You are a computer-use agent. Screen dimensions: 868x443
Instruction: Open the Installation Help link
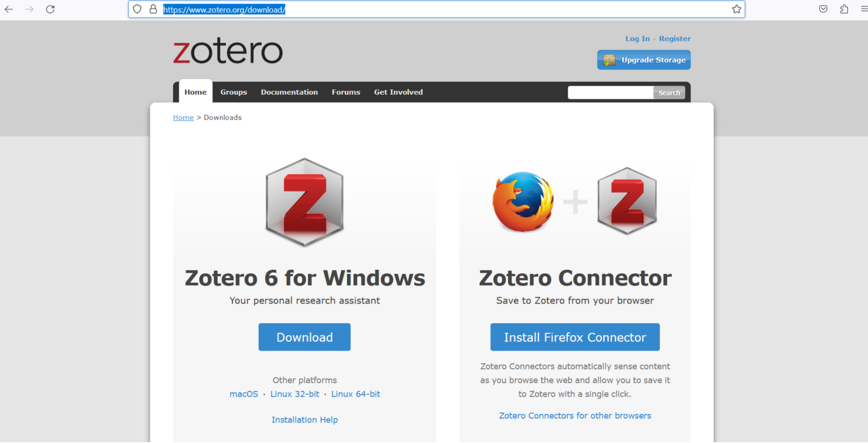pyautogui.click(x=304, y=420)
